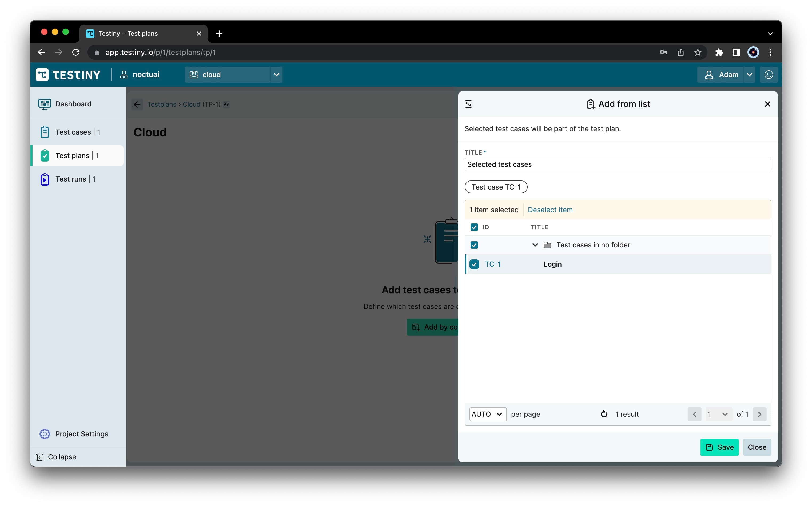Screen dimensions: 812x506
Task: Click the Testiny logo
Action: tap(68, 75)
